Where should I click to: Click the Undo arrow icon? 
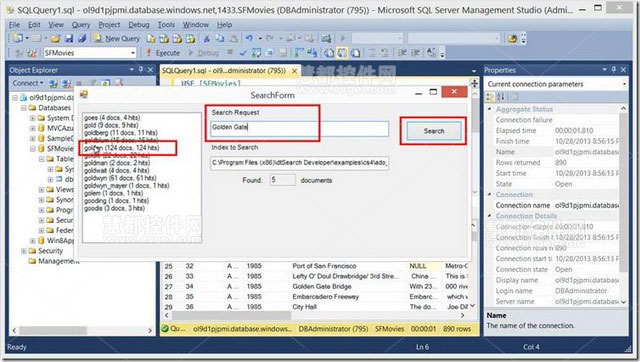point(249,38)
